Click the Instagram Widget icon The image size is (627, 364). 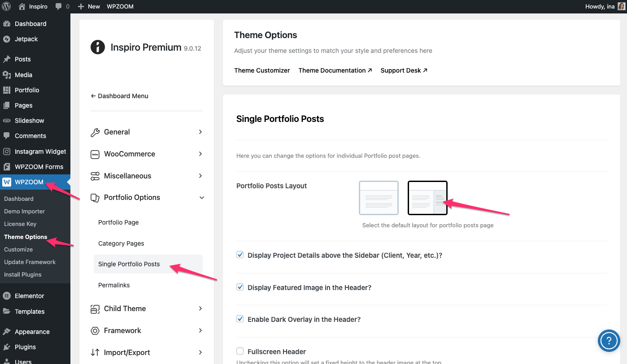7,152
